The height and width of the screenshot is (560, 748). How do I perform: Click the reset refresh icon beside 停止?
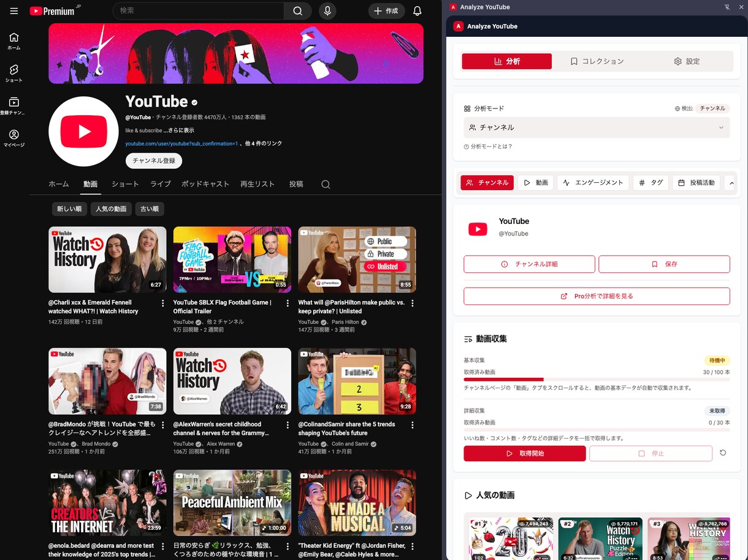pos(723,453)
